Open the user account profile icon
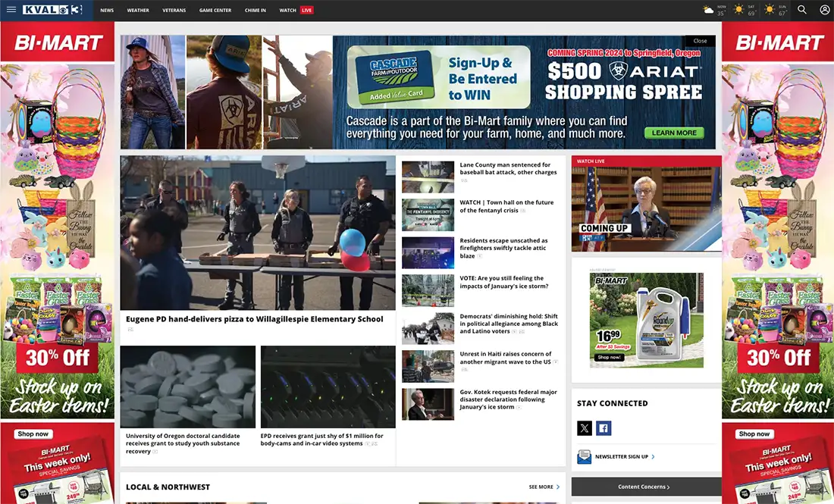 pyautogui.click(x=824, y=10)
